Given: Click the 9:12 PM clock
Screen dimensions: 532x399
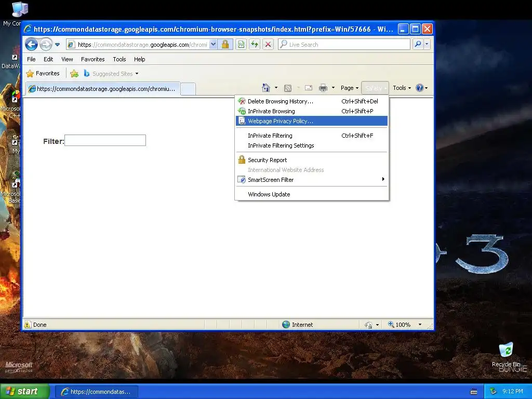Looking at the screenshot, I should [x=513, y=392].
